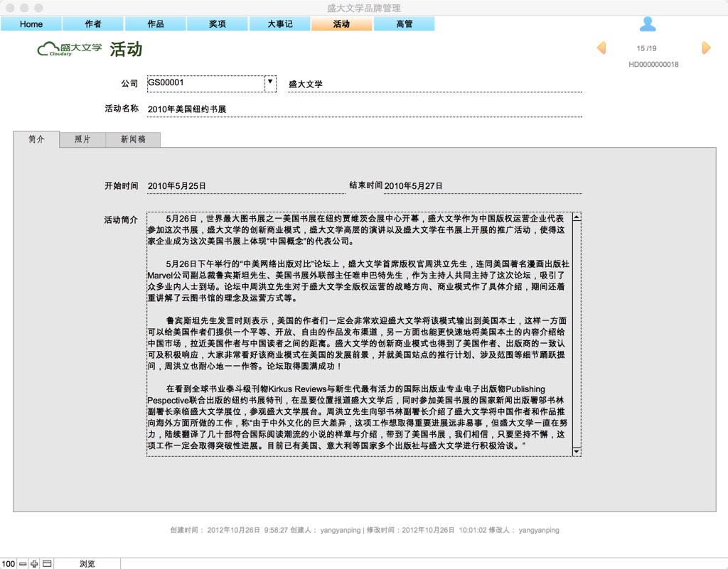Click the company name field 盛大文学

[x=434, y=84]
